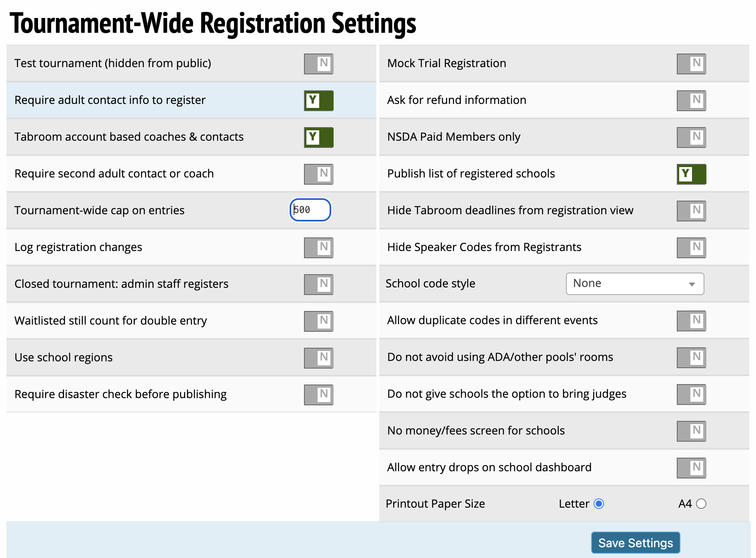Turn on Log registration changes
The width and height of the screenshot is (756, 558).
click(x=318, y=247)
